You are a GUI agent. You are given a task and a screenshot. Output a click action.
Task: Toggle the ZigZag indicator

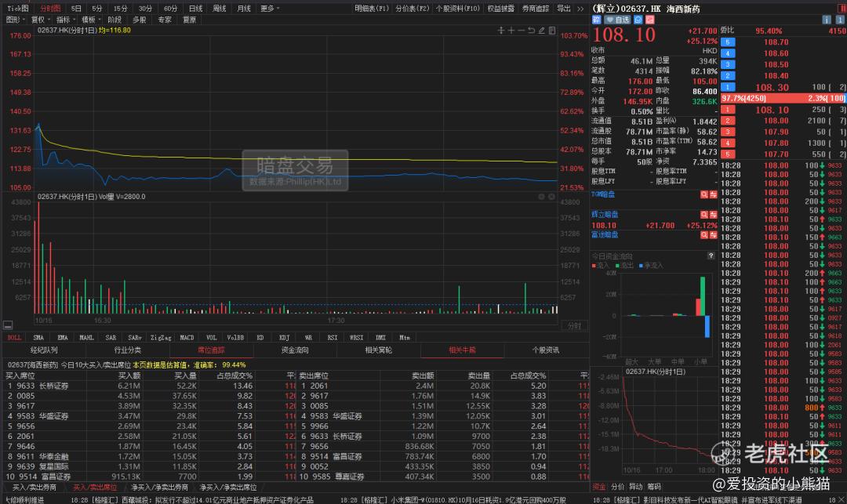pyautogui.click(x=161, y=338)
